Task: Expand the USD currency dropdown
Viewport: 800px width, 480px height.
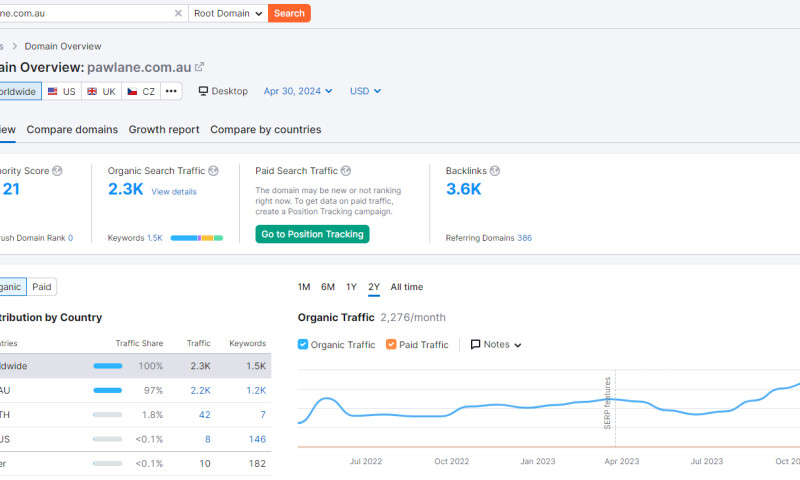Action: point(365,91)
